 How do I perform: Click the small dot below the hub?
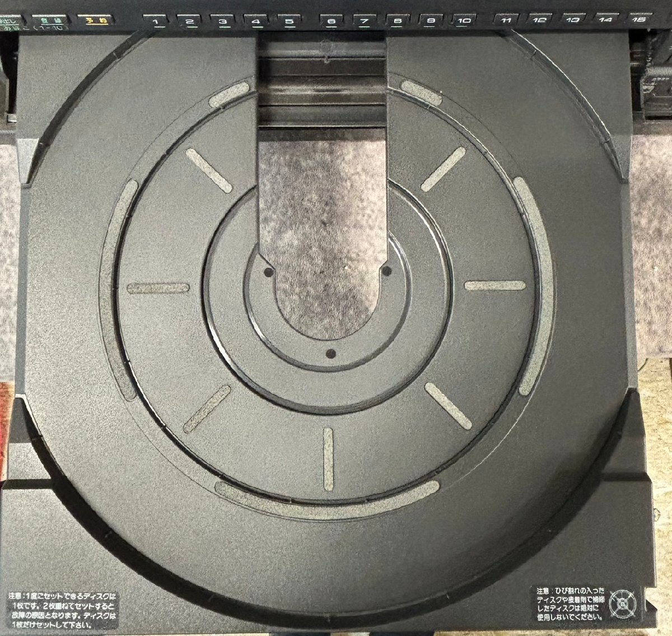click(x=330, y=353)
